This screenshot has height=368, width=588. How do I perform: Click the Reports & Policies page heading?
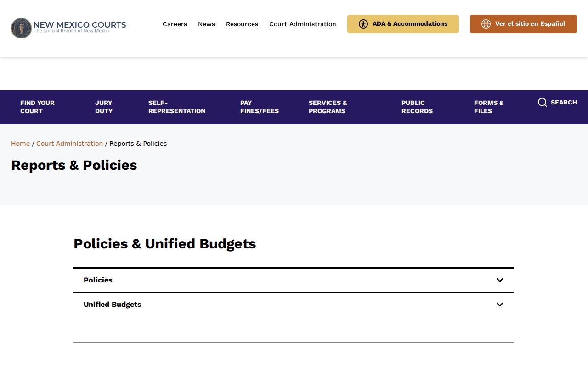74,165
